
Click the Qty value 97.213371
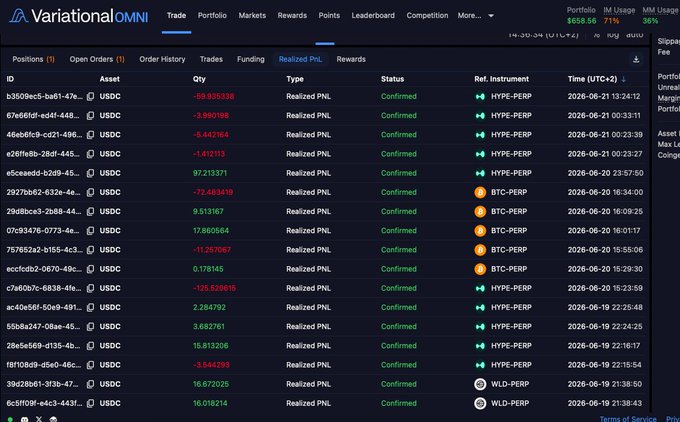pos(210,173)
